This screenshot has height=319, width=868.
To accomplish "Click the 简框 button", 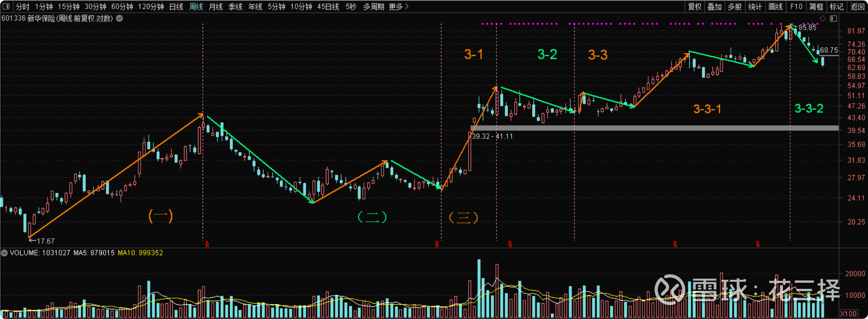I will pos(816,7).
